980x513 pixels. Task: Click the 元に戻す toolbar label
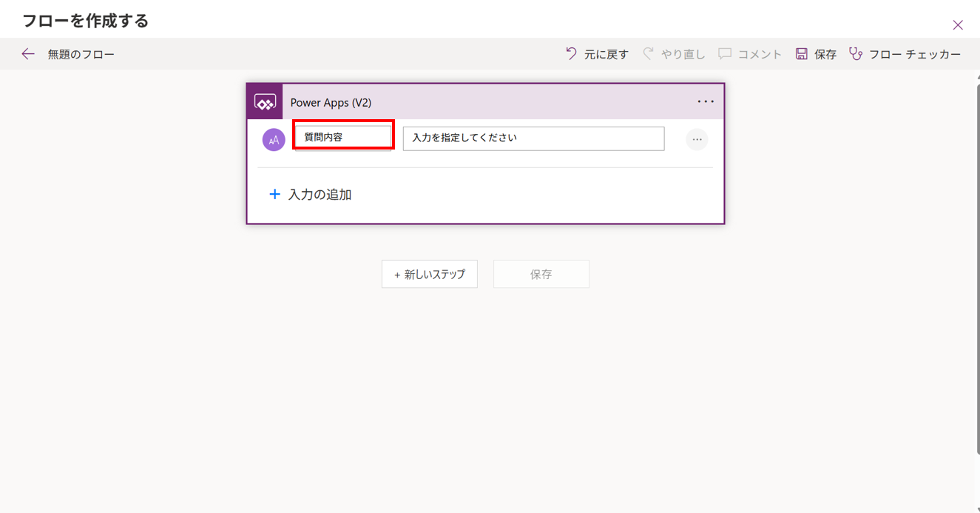click(606, 55)
